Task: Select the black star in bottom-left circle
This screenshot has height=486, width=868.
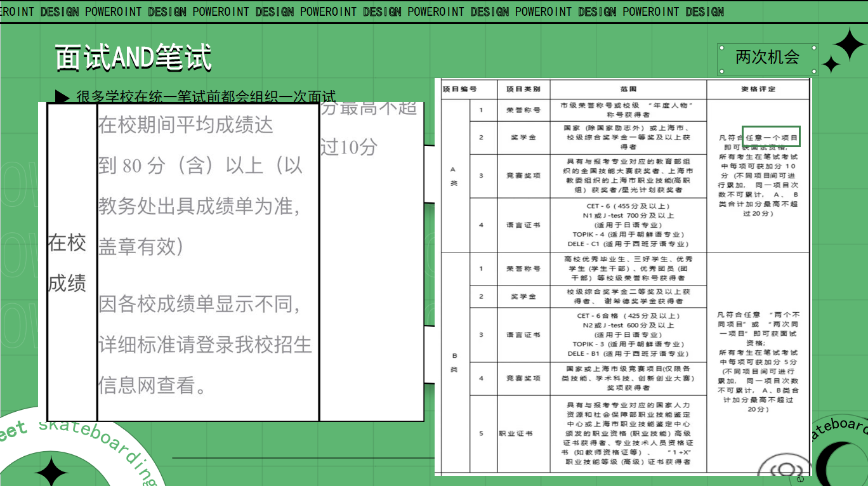Action: coord(51,472)
